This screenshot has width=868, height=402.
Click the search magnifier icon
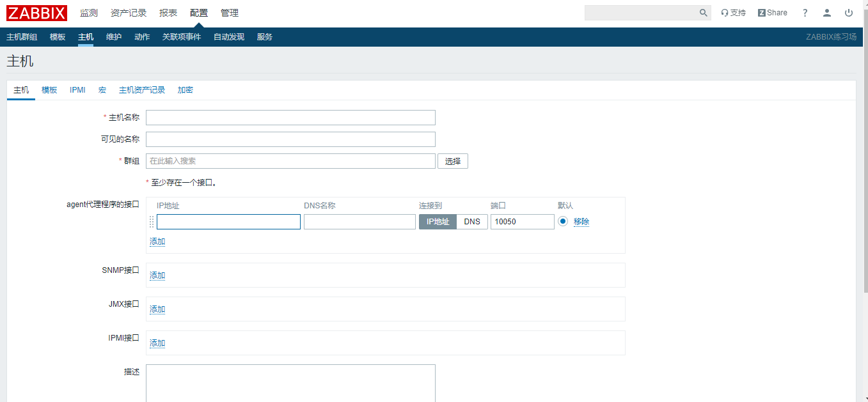(703, 13)
